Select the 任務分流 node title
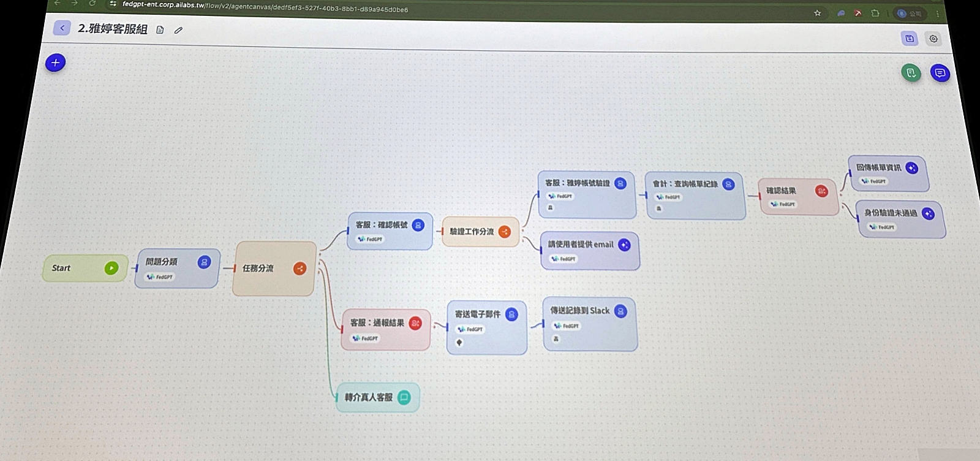This screenshot has width=980, height=461. (258, 269)
